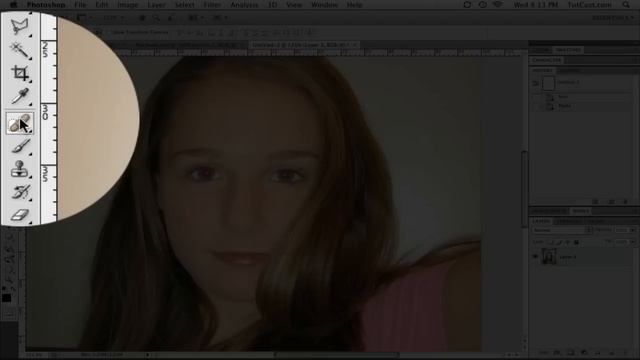Click the Zoom tool in application bar
The image size is (640, 360).
click(x=156, y=18)
